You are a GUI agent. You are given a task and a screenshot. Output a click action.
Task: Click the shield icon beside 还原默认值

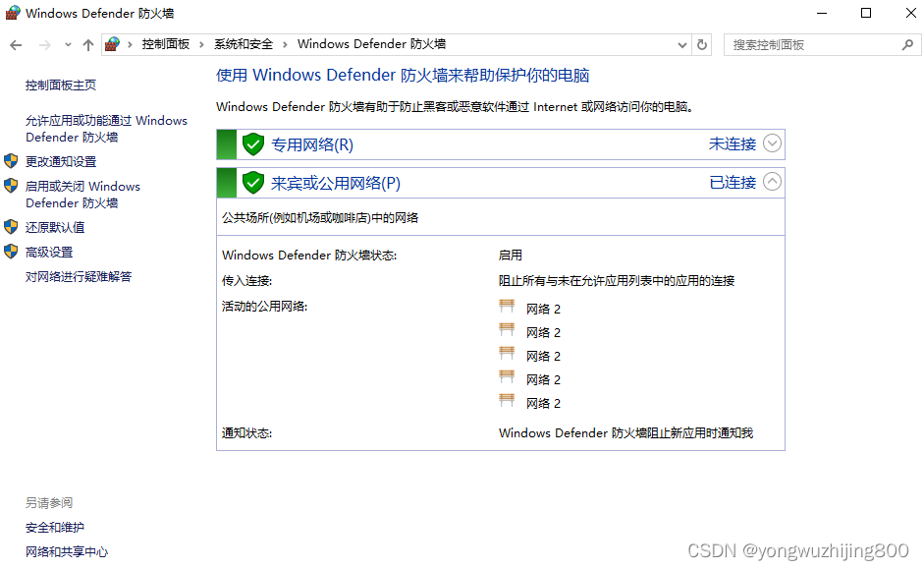click(x=12, y=226)
